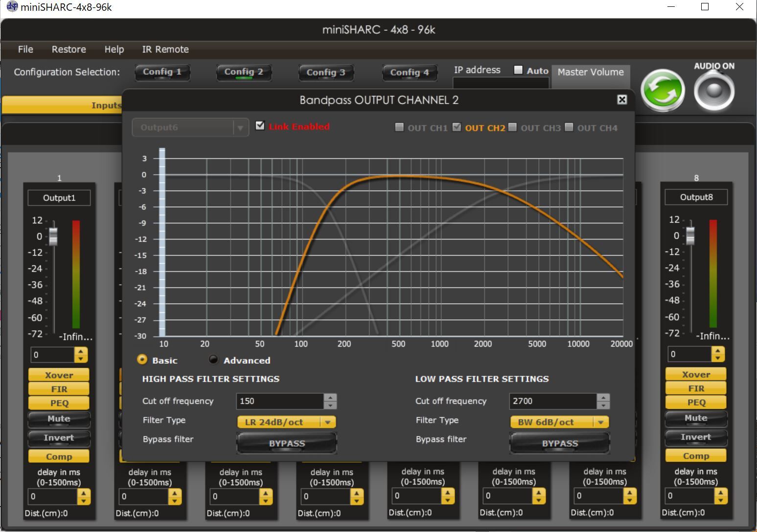Open PEQ settings for Output1
The height and width of the screenshot is (532, 757).
coord(59,403)
